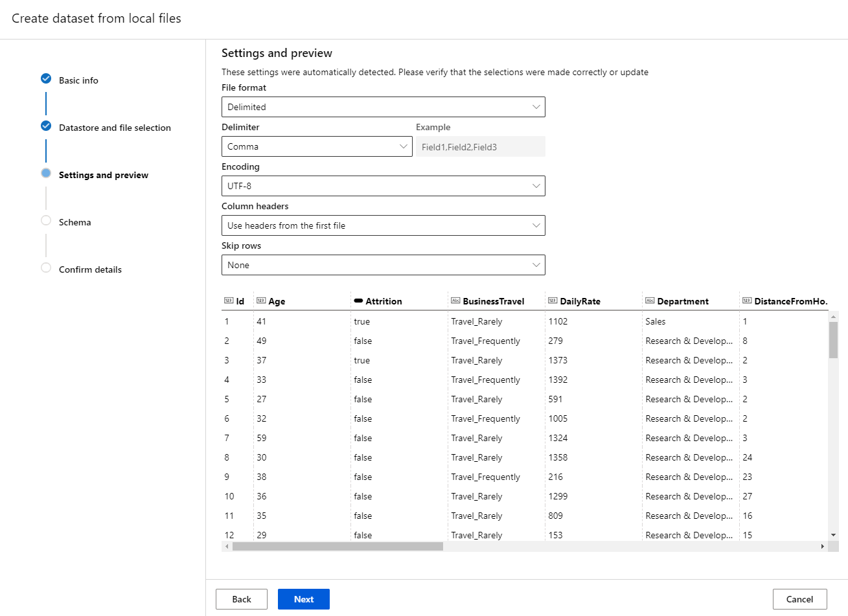Click the Next button

[x=304, y=599]
